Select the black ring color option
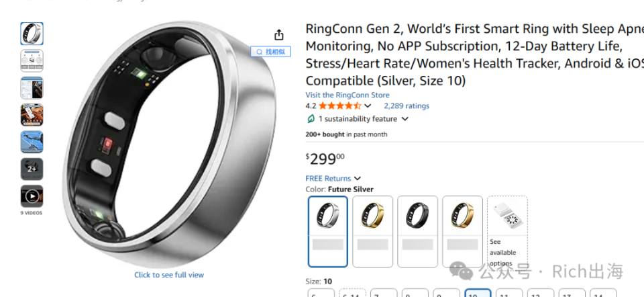Screen dimensions: 644x297 [x=417, y=232]
